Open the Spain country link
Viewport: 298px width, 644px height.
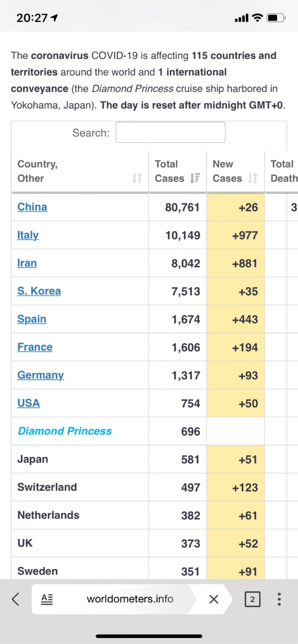click(x=32, y=319)
